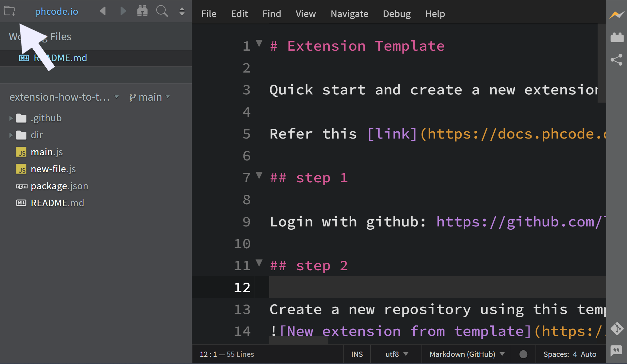627x364 pixels.
Task: Click the circular status indicator
Action: 523,354
